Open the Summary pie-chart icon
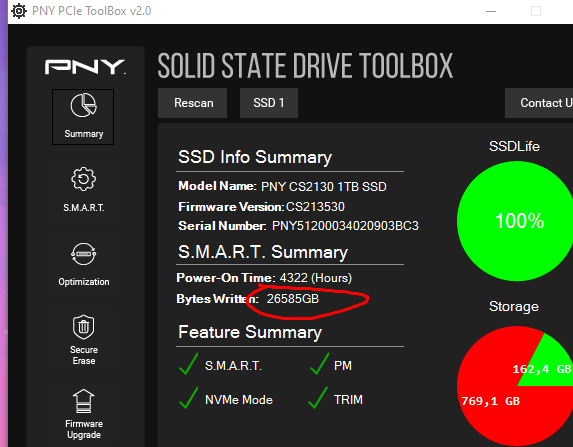573x447 pixels. (x=83, y=105)
